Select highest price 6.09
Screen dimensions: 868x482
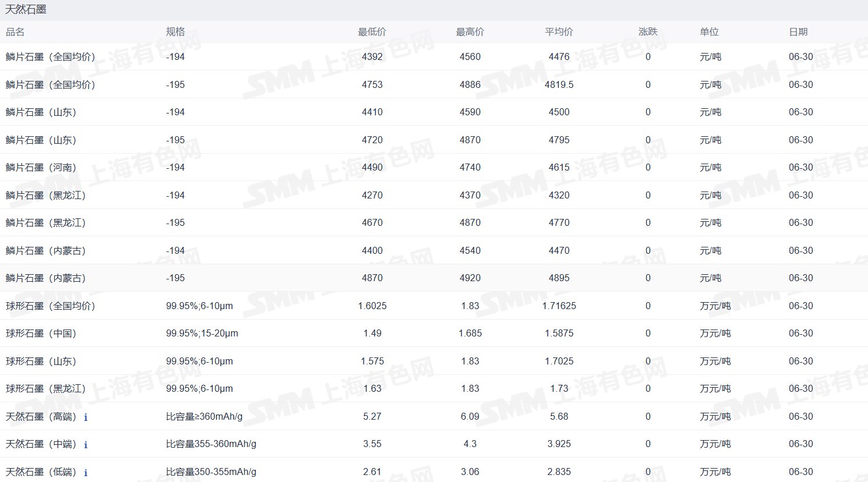pos(470,416)
